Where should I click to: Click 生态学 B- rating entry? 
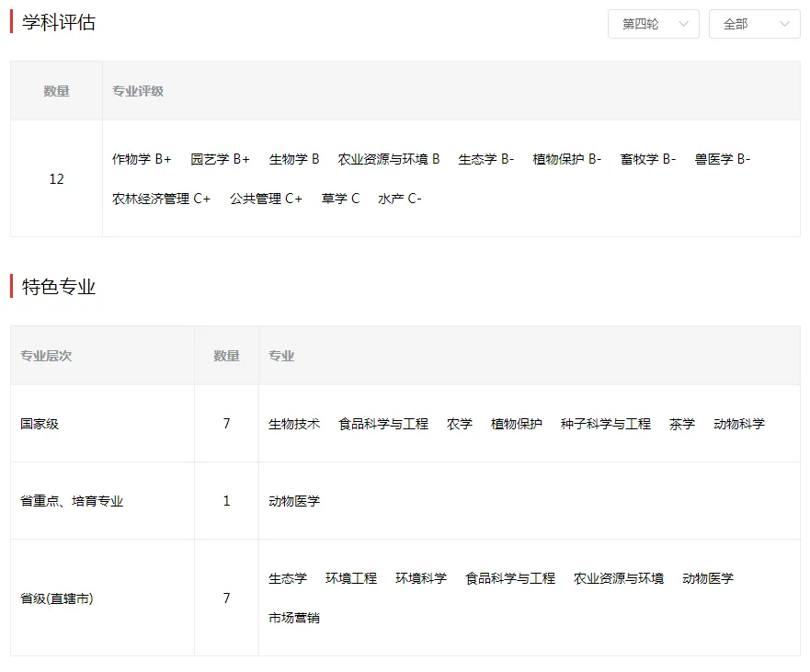[x=486, y=159]
